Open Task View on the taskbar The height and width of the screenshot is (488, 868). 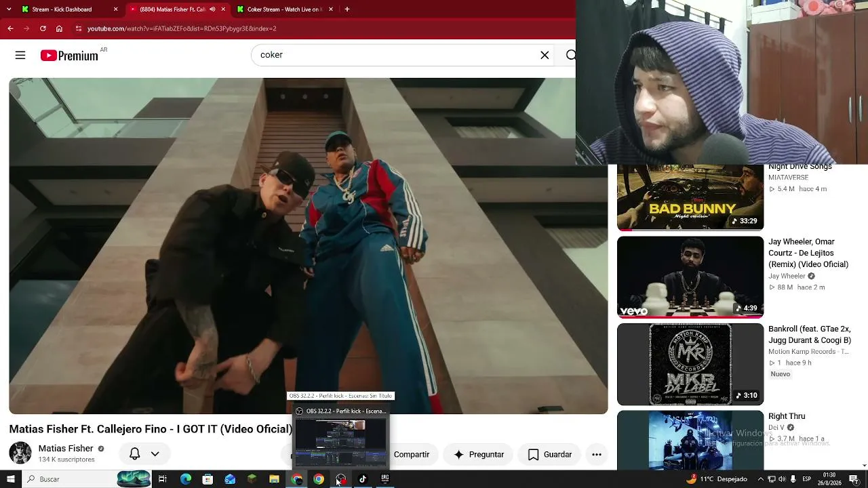(163, 479)
